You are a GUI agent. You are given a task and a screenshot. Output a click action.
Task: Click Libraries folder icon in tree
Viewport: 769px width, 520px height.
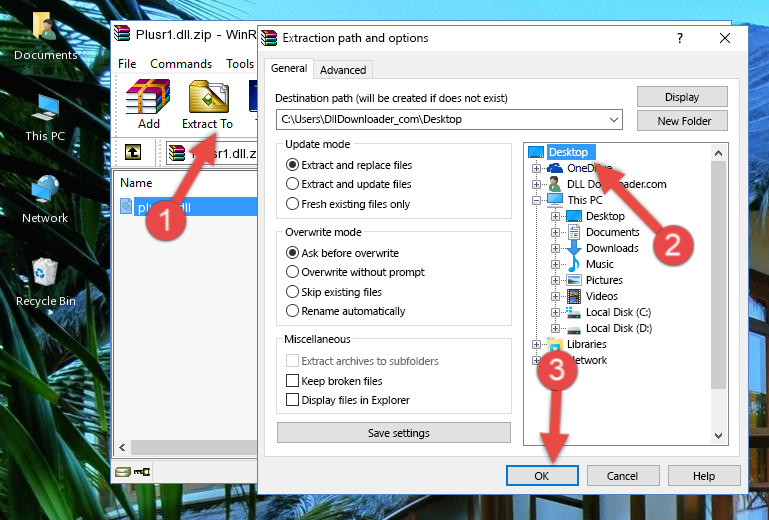[555, 344]
